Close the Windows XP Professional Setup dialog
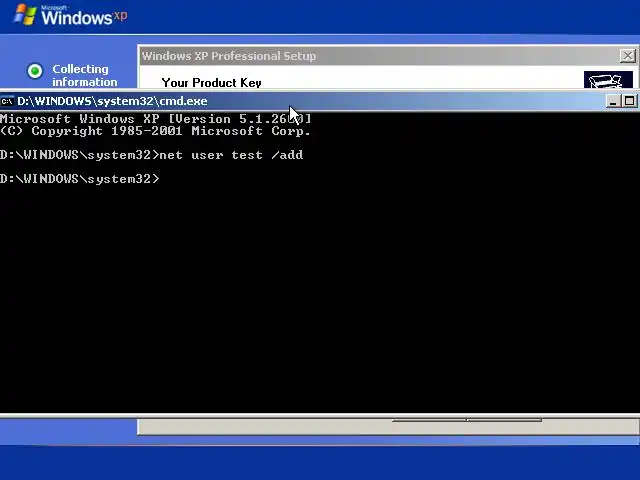This screenshot has height=480, width=640. 628,56
